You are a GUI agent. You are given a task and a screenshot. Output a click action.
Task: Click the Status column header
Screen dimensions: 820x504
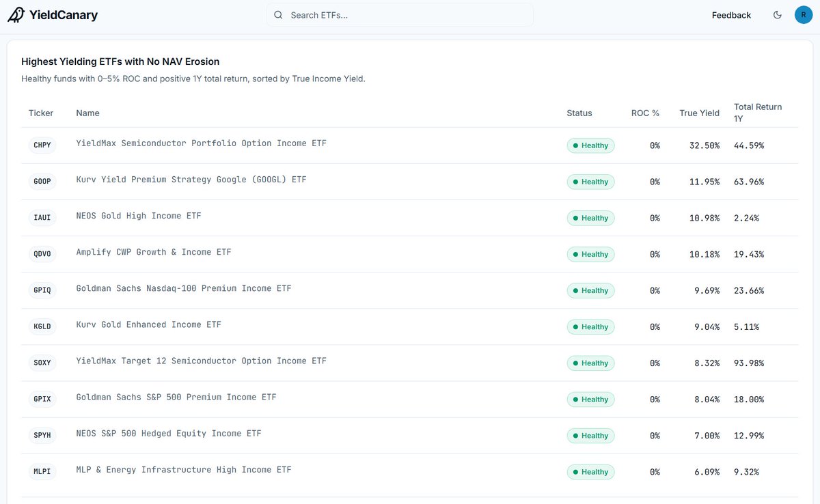[579, 113]
